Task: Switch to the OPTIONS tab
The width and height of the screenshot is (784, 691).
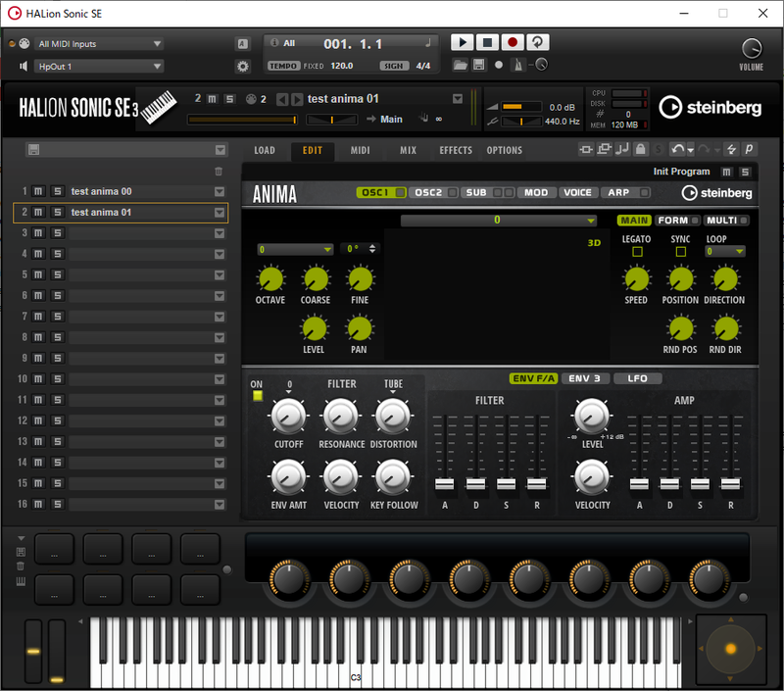Action: pos(504,150)
